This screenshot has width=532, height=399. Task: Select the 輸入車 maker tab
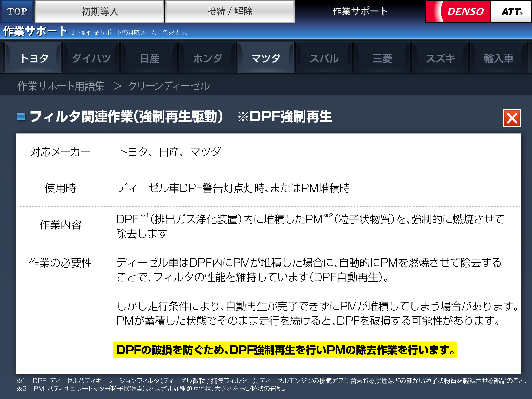pos(498,58)
